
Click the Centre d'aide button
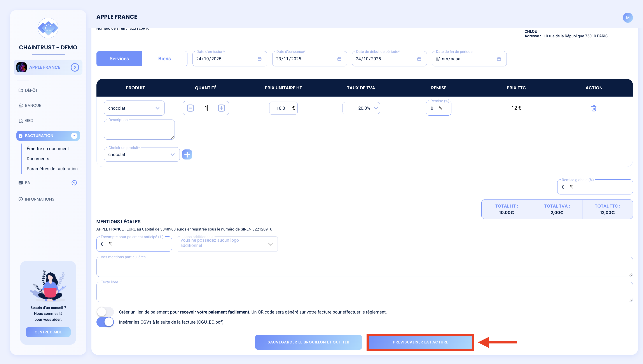click(48, 332)
